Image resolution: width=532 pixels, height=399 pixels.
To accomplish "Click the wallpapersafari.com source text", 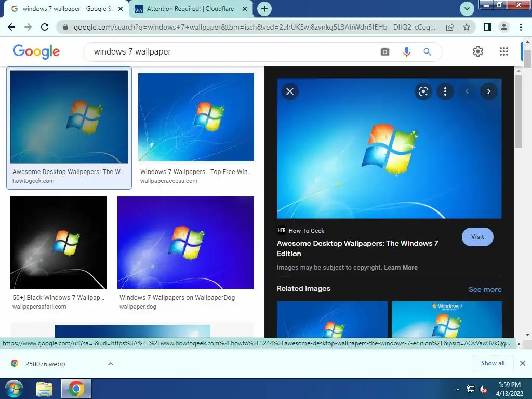I will [x=39, y=307].
